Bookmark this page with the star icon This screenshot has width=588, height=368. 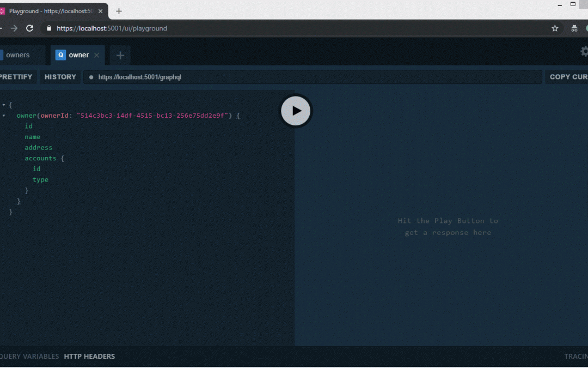pyautogui.click(x=555, y=28)
